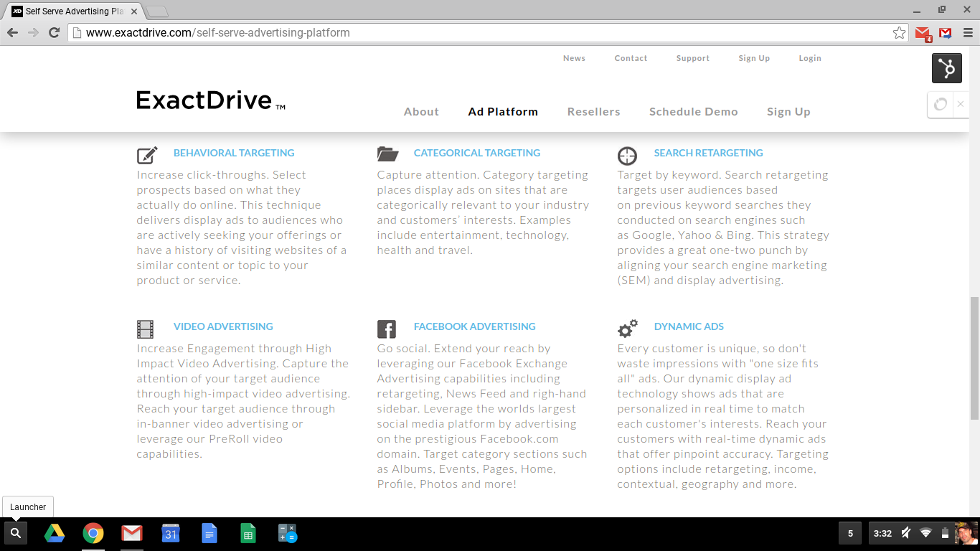Open the Categorical Targeting heading link
This screenshot has width=980, height=551.
pos(477,153)
